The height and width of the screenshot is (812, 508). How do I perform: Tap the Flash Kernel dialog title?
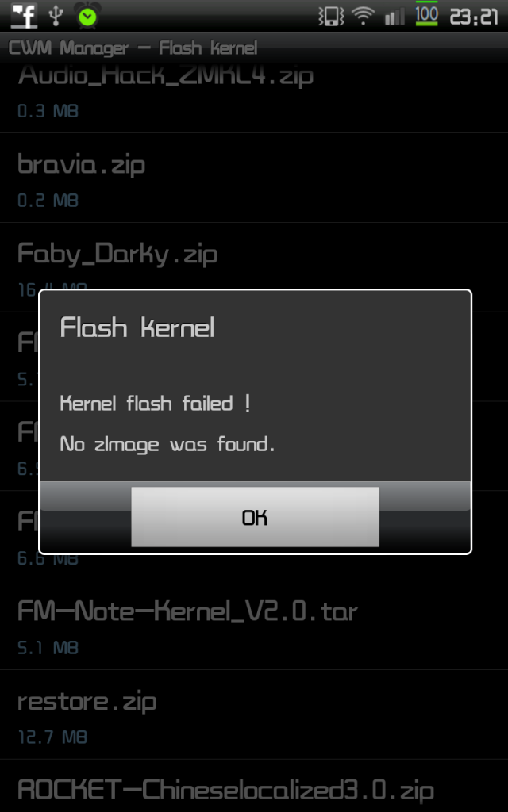coord(137,327)
